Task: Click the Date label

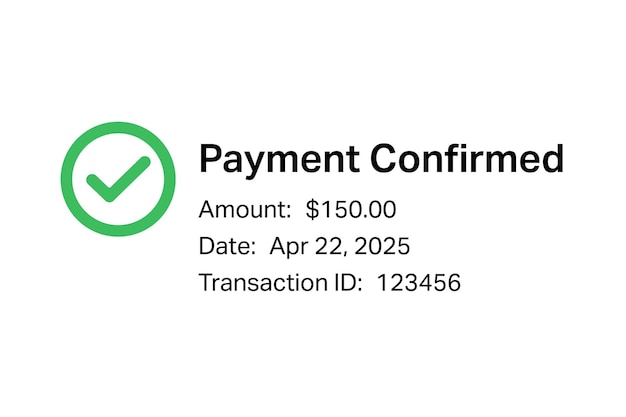Action: click(x=227, y=246)
